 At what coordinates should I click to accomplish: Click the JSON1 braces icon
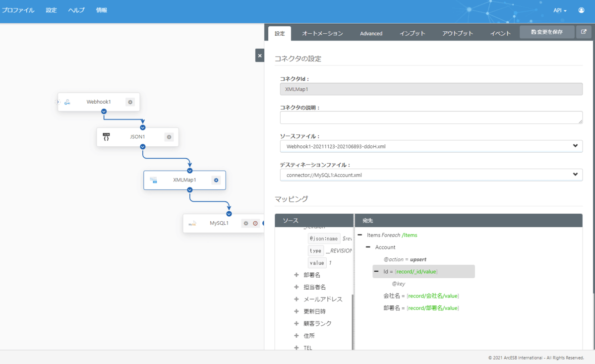[x=106, y=137]
